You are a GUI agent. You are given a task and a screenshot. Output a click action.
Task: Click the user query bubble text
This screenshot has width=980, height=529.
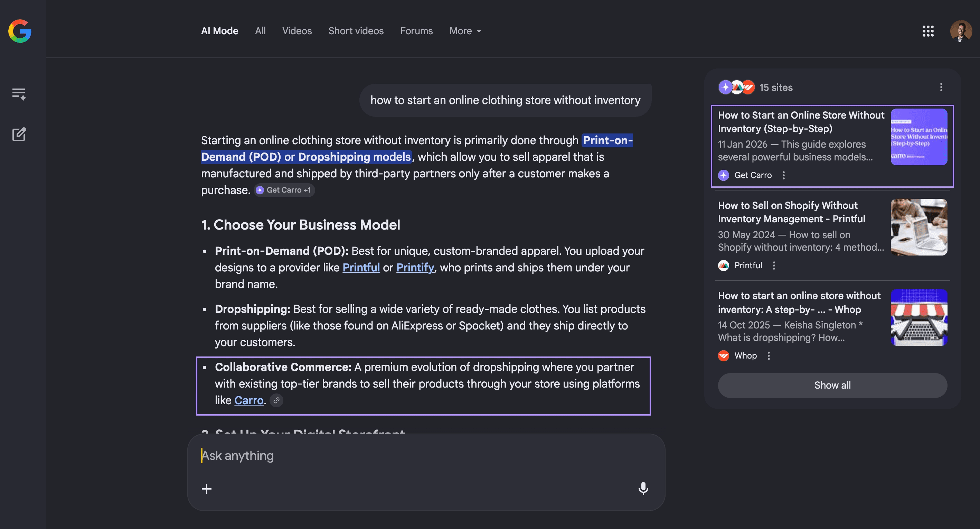pyautogui.click(x=505, y=101)
